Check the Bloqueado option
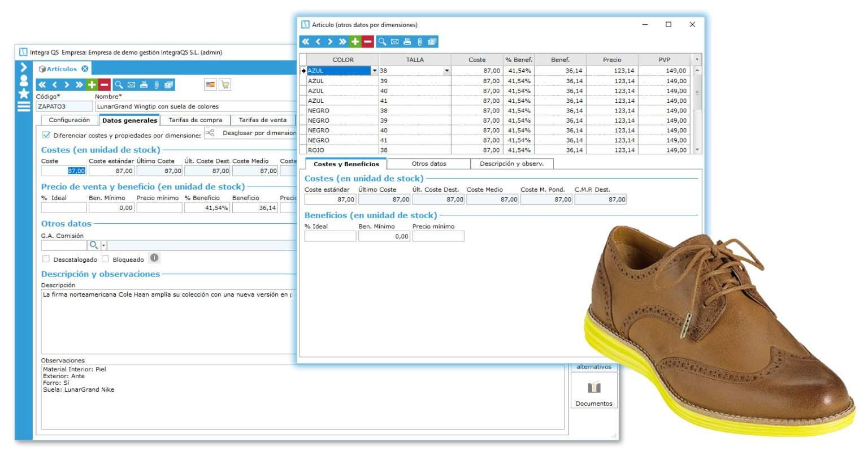Viewport: 868px width, 455px height. (105, 259)
